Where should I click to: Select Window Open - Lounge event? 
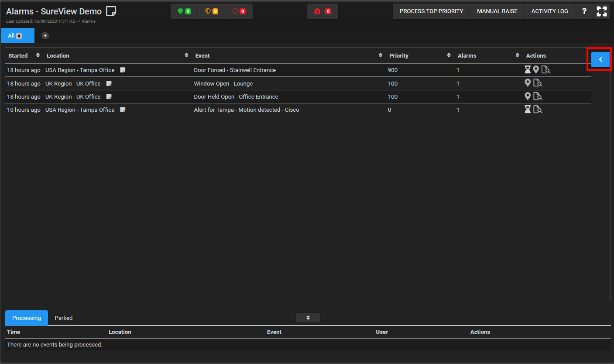(x=223, y=83)
